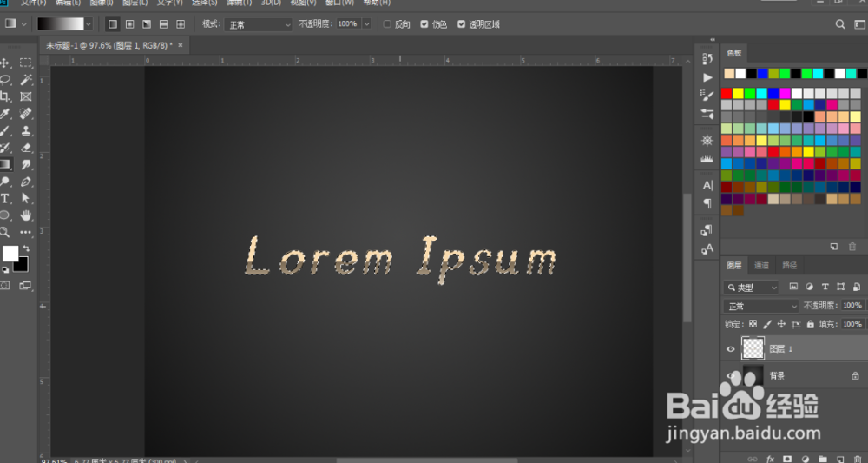Viewport: 868px width, 463px height.
Task: Add a layer mask
Action: (788, 460)
